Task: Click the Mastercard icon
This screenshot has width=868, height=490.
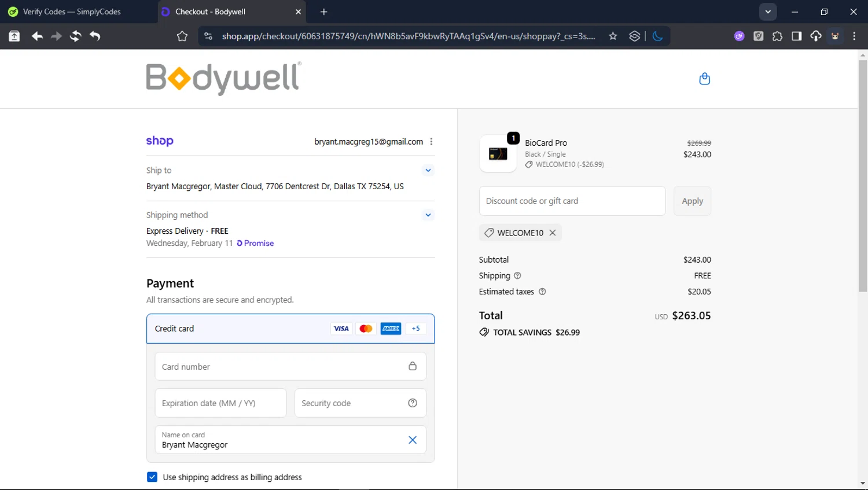Action: [366, 329]
